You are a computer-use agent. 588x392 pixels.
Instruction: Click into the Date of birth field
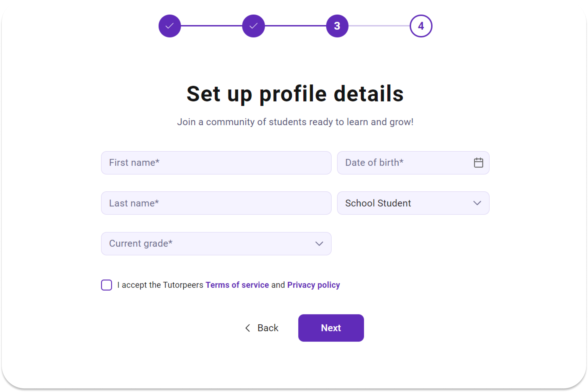click(413, 163)
